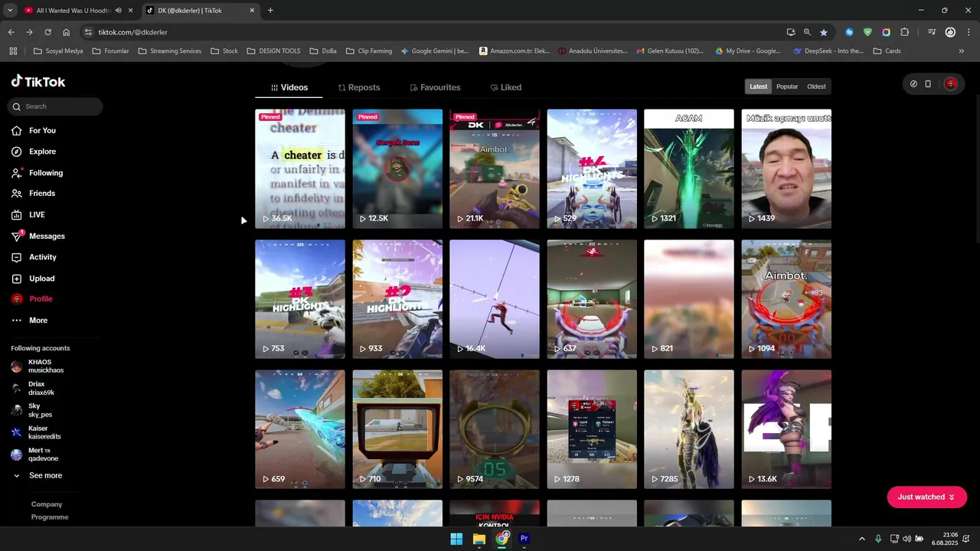Show hidden system tray icons
This screenshot has width=980, height=551.
[x=861, y=539]
